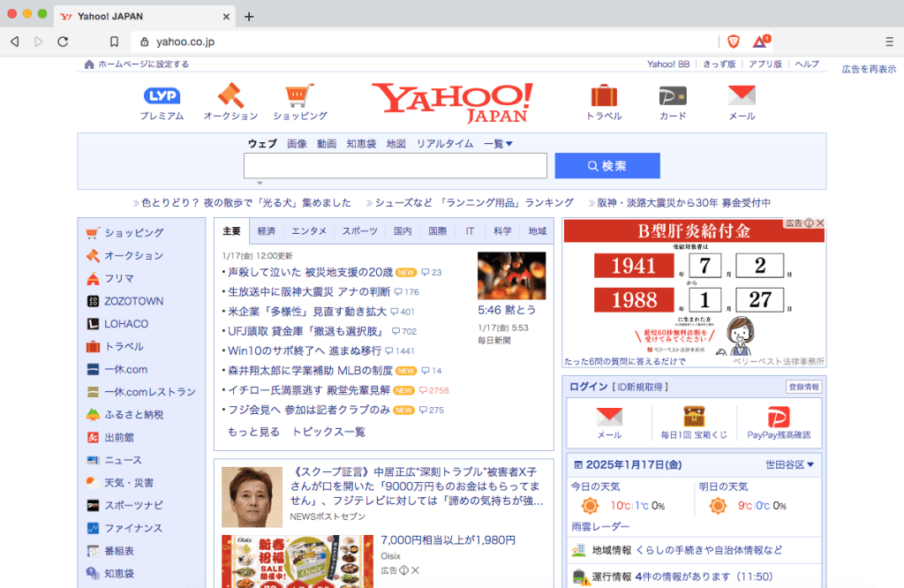Open the ヘルプ link at top
The height and width of the screenshot is (588, 904).
[807, 64]
